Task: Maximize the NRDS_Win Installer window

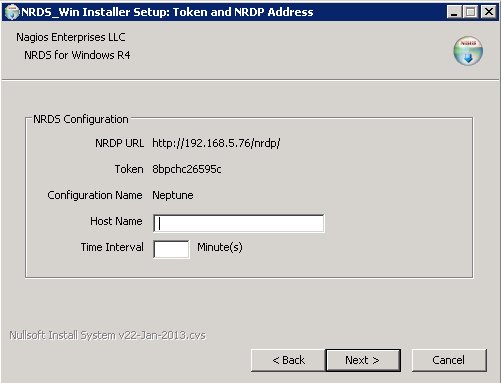Action: click(x=471, y=12)
